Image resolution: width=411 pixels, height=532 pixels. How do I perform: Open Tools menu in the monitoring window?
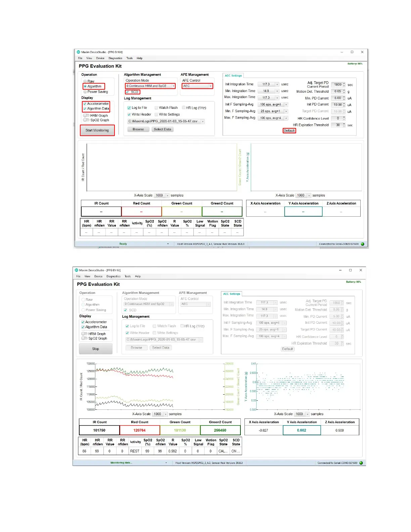(128, 276)
